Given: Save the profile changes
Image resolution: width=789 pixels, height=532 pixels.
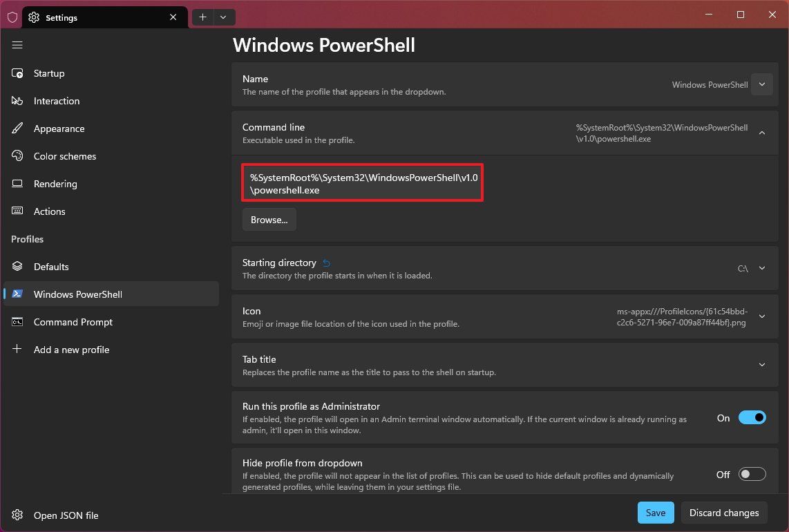Looking at the screenshot, I should (655, 513).
